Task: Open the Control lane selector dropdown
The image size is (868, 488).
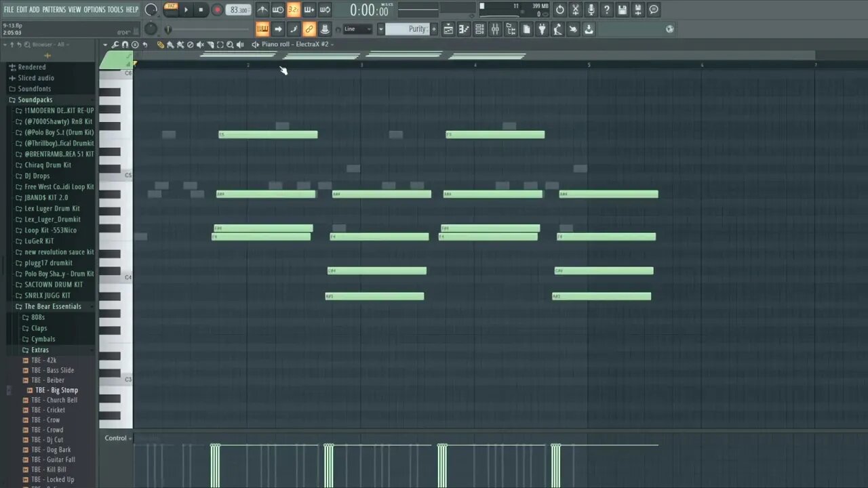Action: click(118, 439)
